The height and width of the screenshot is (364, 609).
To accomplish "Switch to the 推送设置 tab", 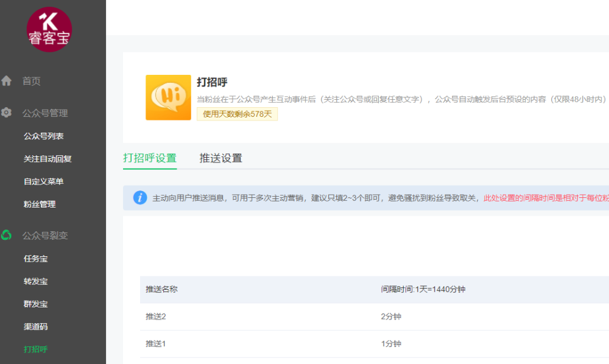I will pos(220,158).
